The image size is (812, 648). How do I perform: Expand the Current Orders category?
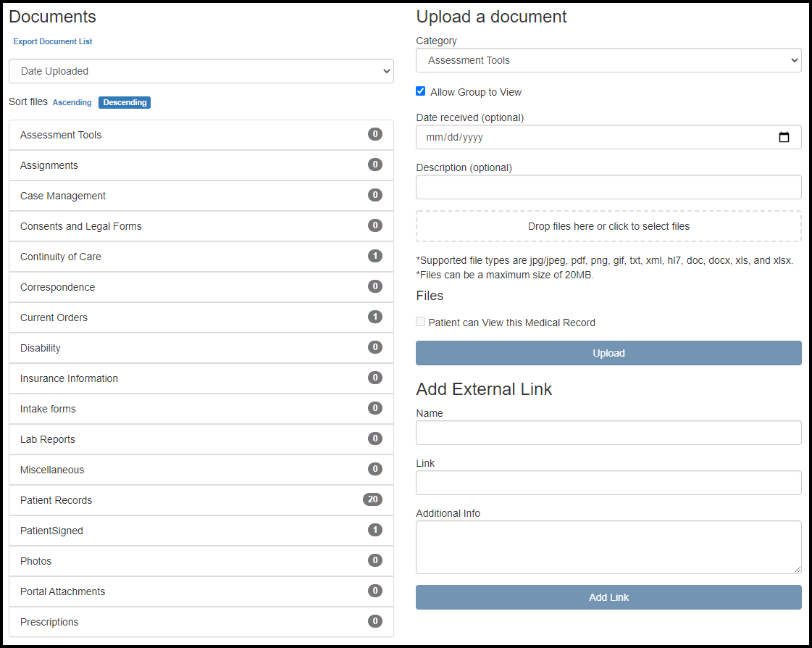(x=54, y=317)
